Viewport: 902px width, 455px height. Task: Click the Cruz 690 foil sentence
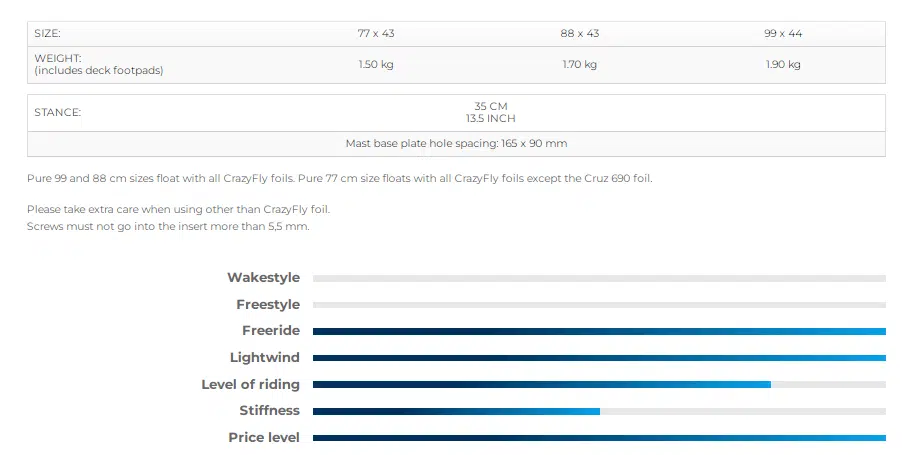340,179
